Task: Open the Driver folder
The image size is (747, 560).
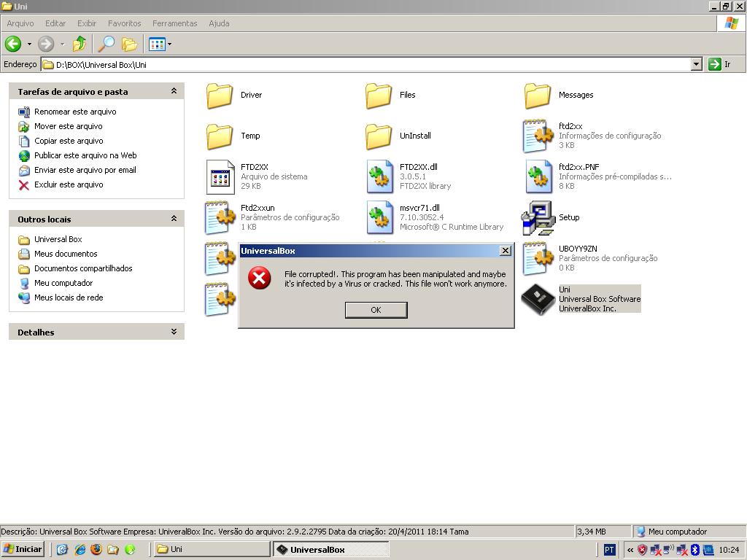Action: point(220,95)
